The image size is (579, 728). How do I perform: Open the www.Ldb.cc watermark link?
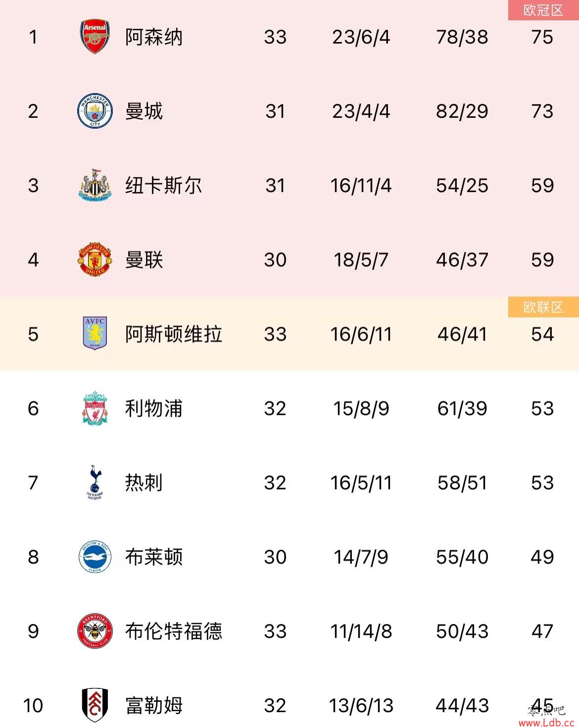[546, 723]
